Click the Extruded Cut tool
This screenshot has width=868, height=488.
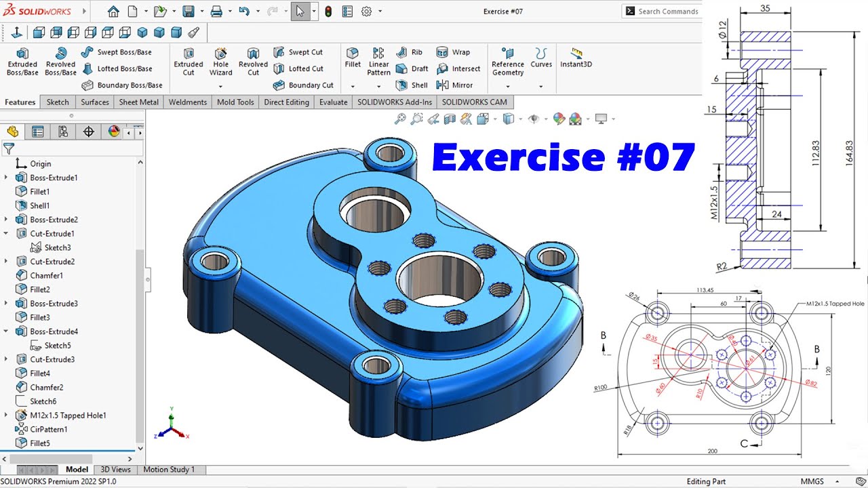point(189,62)
